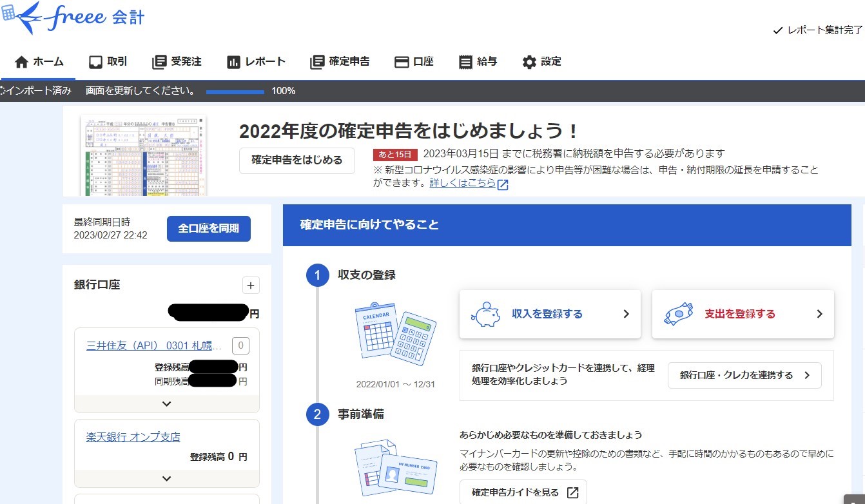Screen dimensions: 865x504
Task: Expand the 三井住友 account details chevron
Action: [x=167, y=404]
